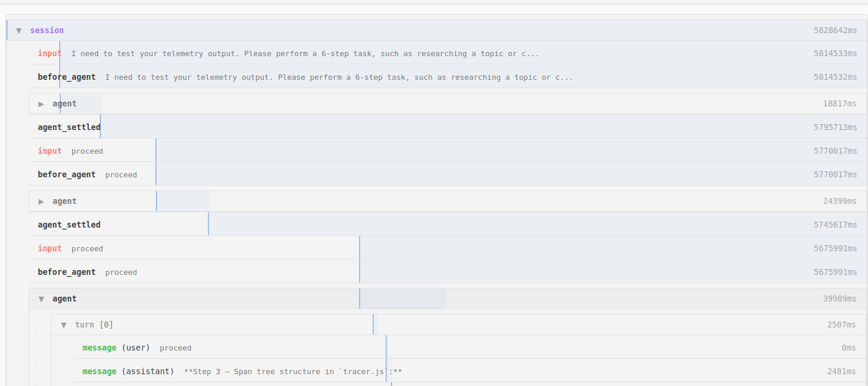This screenshot has height=386, width=868.
Task: Select the input proceed row showing 5675991ms
Action: [x=448, y=248]
